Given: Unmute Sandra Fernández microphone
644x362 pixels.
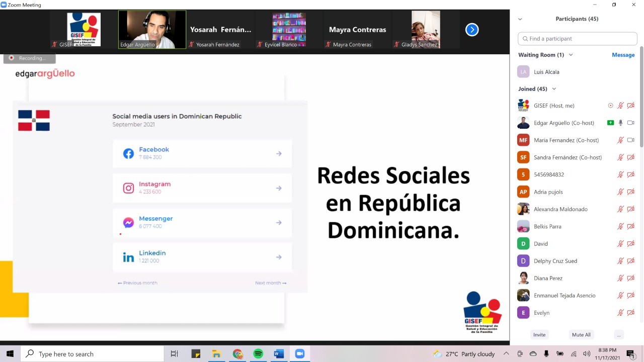Looking at the screenshot, I should pyautogui.click(x=621, y=157).
